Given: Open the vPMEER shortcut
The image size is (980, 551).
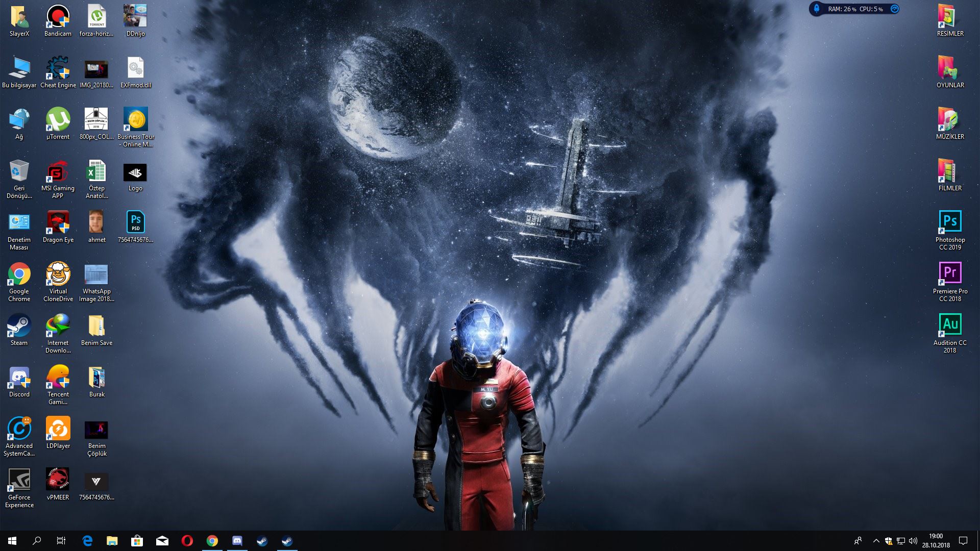Looking at the screenshot, I should 58,484.
